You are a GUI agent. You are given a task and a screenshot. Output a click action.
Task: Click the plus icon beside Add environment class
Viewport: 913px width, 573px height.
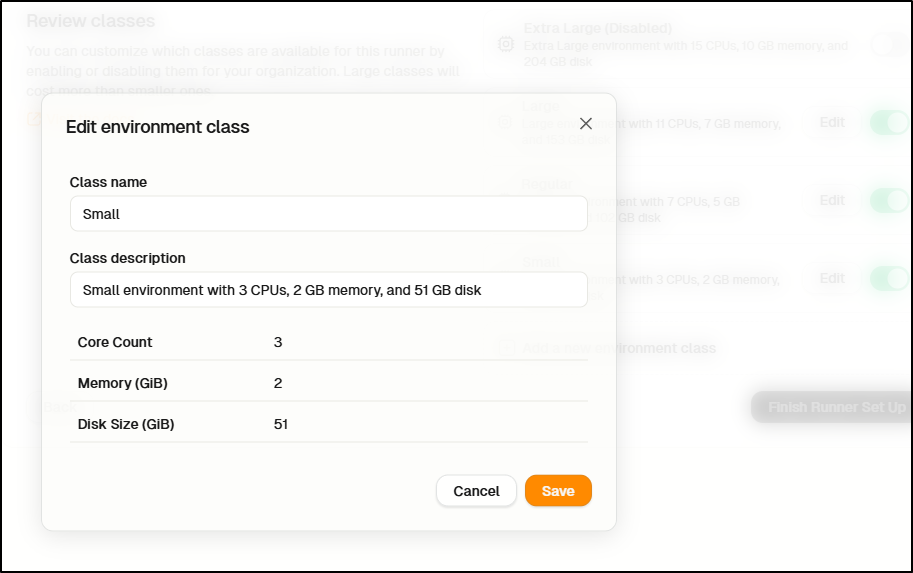[x=507, y=348]
